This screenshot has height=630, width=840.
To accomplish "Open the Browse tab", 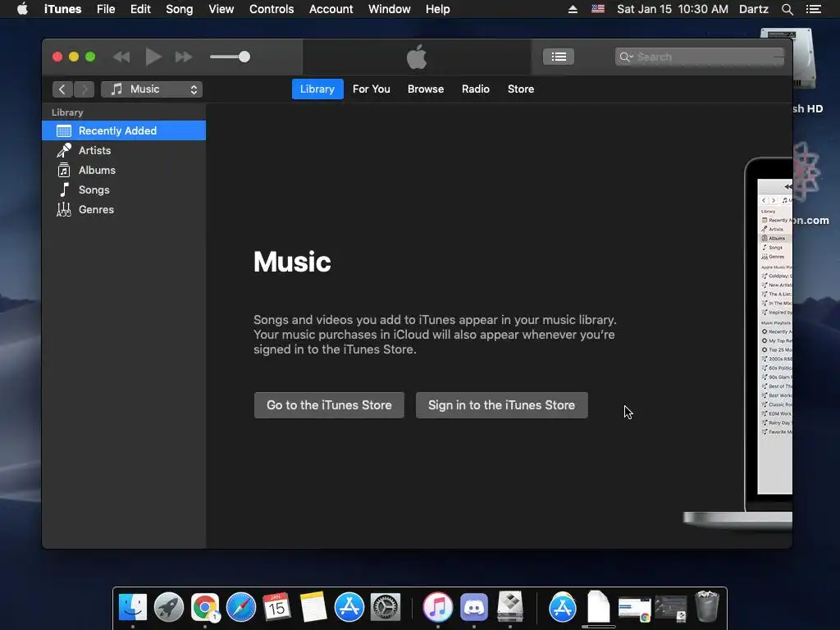I will (426, 89).
